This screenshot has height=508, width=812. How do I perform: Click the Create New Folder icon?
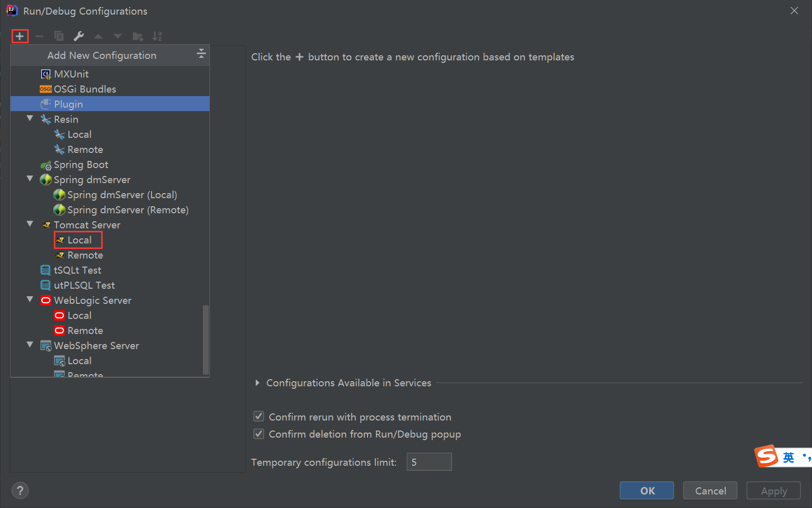[137, 36]
